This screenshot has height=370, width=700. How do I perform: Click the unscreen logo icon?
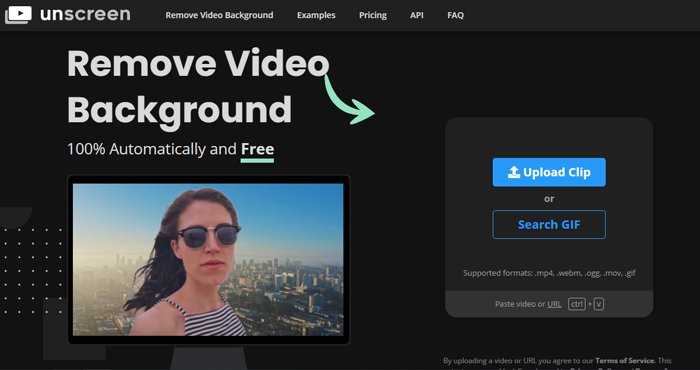tap(18, 15)
